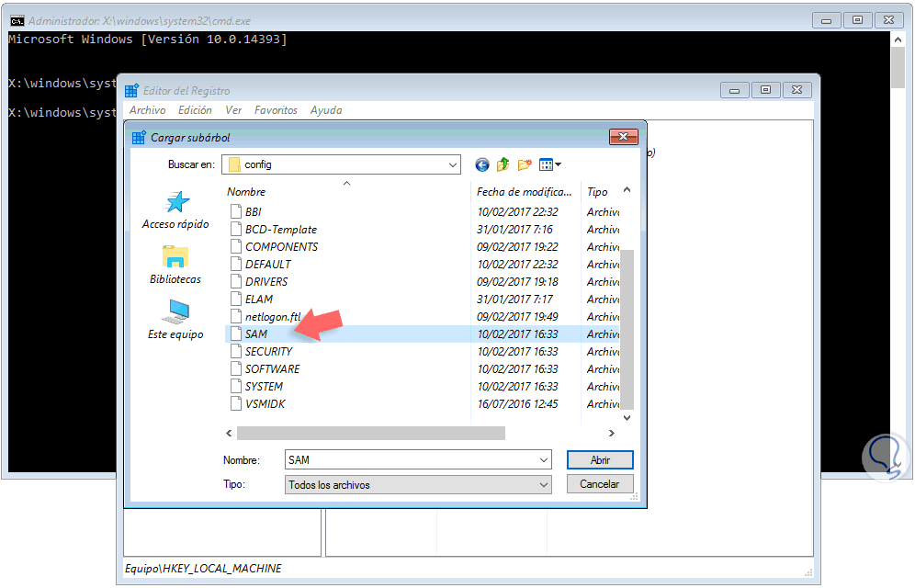Click date 16/07/2016 12:45 of VSMIDK
Screen dimensions: 915x588
(x=517, y=404)
